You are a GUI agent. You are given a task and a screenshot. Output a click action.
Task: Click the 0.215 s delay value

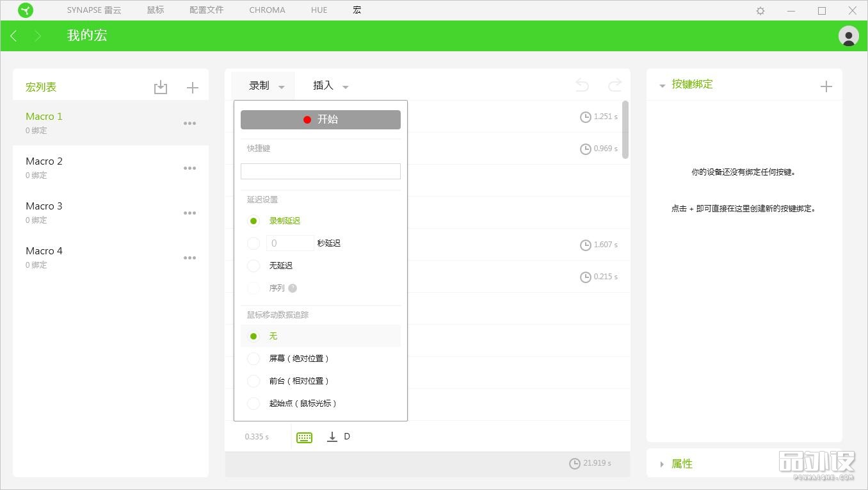606,277
